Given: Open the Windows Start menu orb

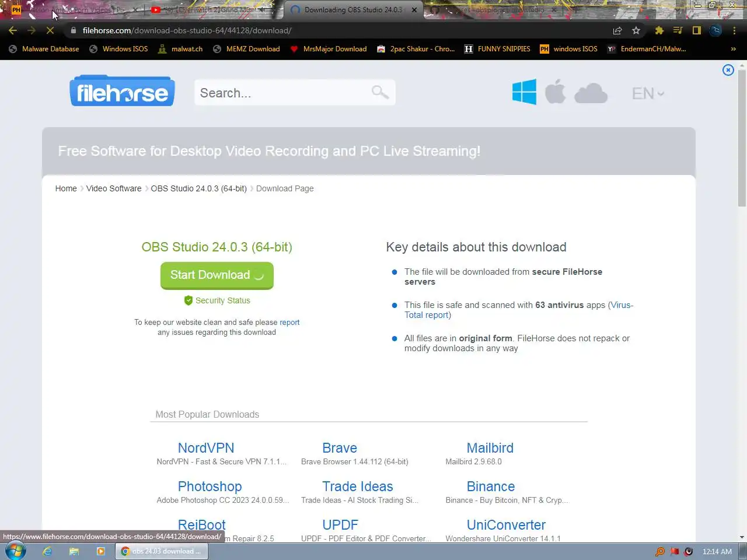Looking at the screenshot, I should [15, 551].
